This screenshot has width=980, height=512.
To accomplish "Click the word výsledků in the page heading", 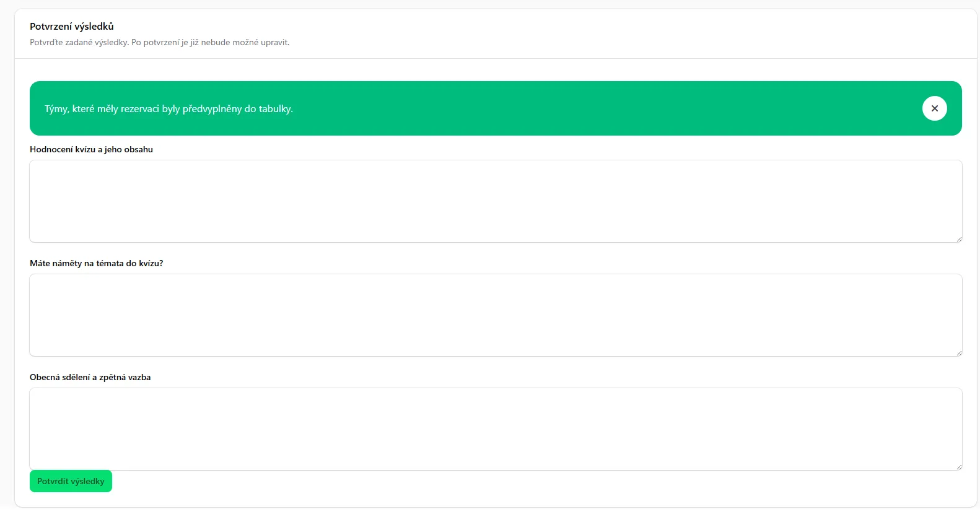I will tap(94, 27).
